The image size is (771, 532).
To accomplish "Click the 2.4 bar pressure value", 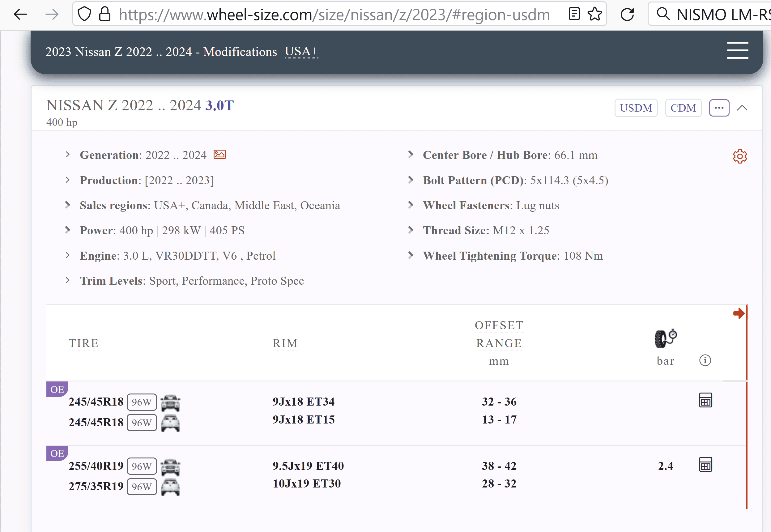I will 665,466.
